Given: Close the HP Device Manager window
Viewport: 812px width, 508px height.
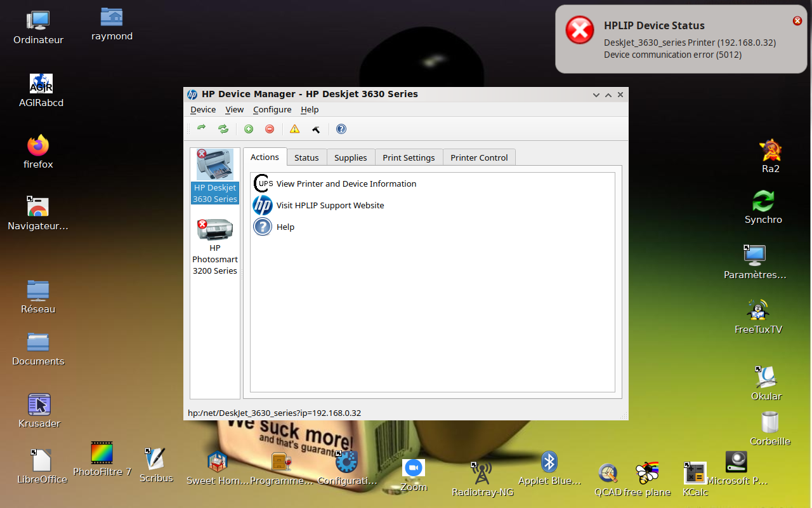Looking at the screenshot, I should (x=620, y=95).
